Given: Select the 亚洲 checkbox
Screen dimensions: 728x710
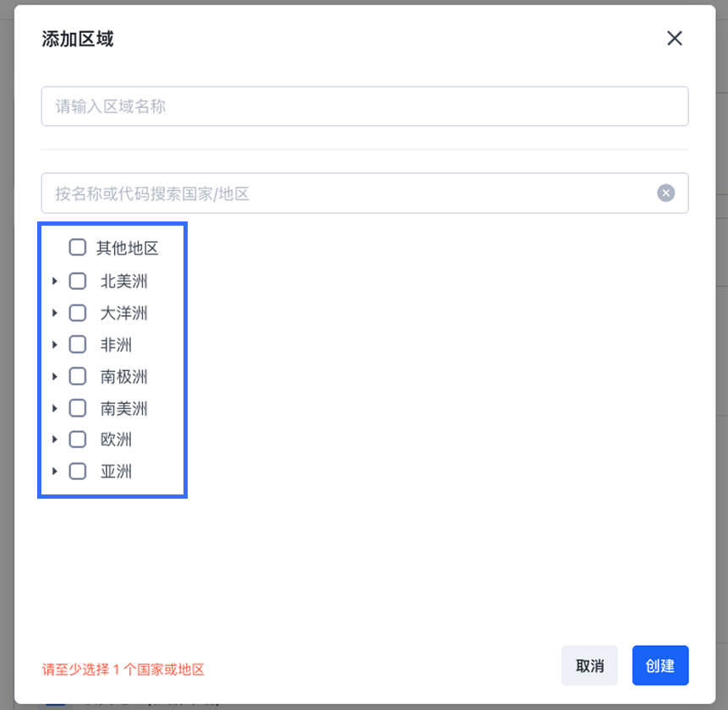Looking at the screenshot, I should tap(78, 472).
